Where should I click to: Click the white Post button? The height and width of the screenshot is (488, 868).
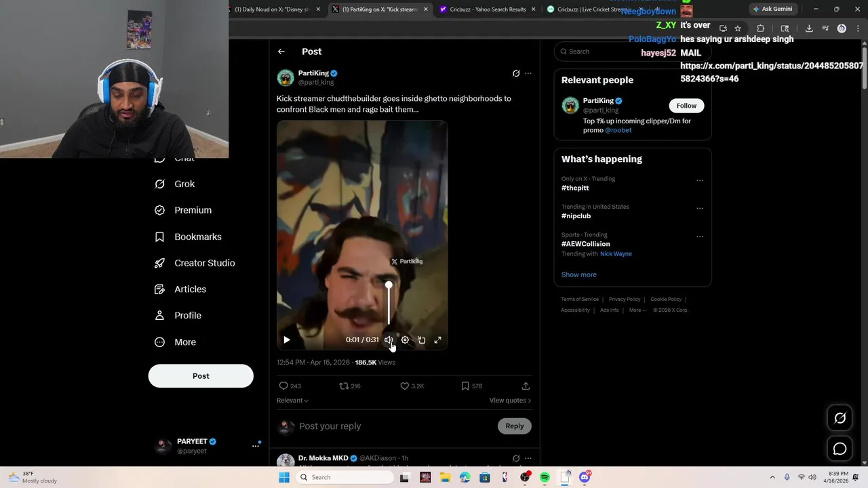tap(201, 376)
